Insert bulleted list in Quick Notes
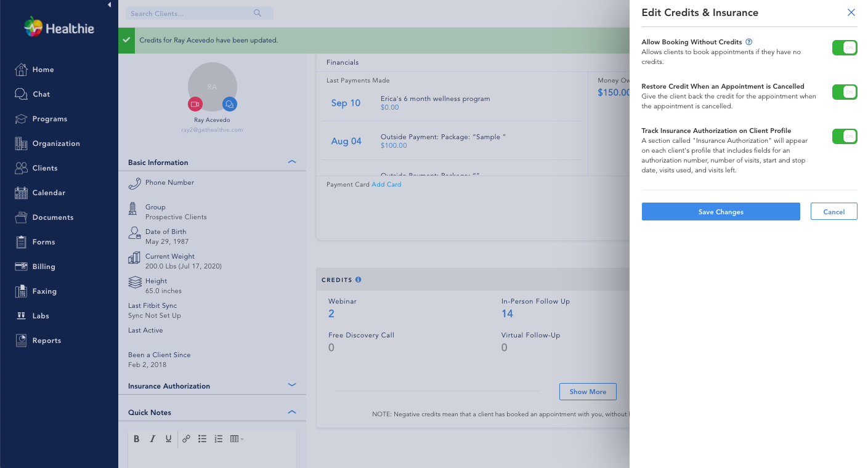The width and height of the screenshot is (868, 468). click(202, 439)
